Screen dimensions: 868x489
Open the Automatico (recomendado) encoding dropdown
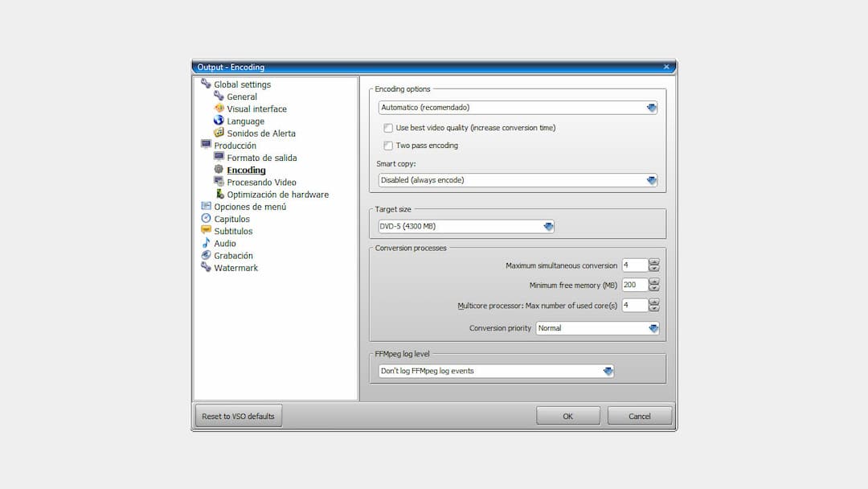651,106
